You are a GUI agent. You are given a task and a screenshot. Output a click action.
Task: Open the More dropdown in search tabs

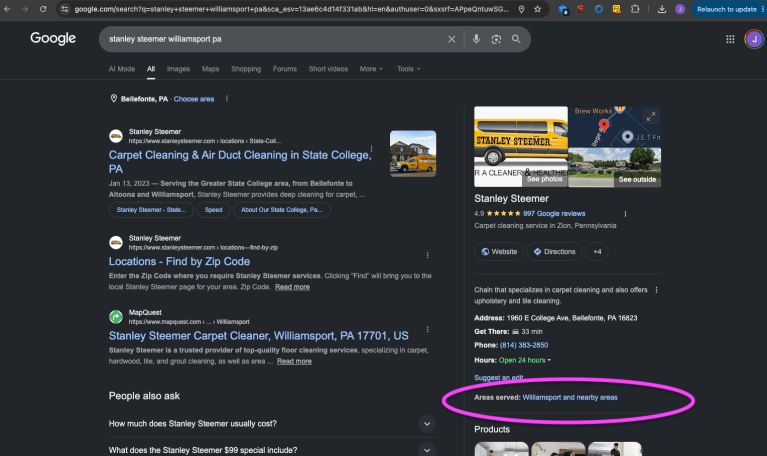pyautogui.click(x=371, y=69)
